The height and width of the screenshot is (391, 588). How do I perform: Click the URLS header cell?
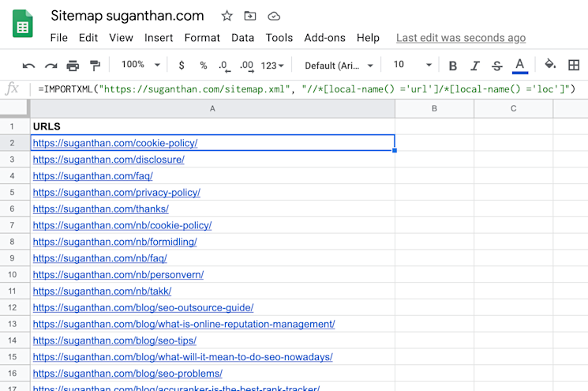pos(212,126)
